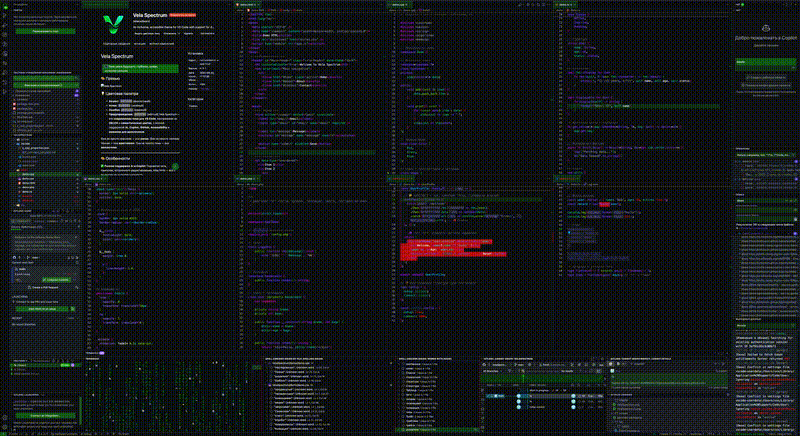Select the tab with the purple badge above the terminal
The height and width of the screenshot is (436, 800).
pyautogui.click(x=95, y=353)
